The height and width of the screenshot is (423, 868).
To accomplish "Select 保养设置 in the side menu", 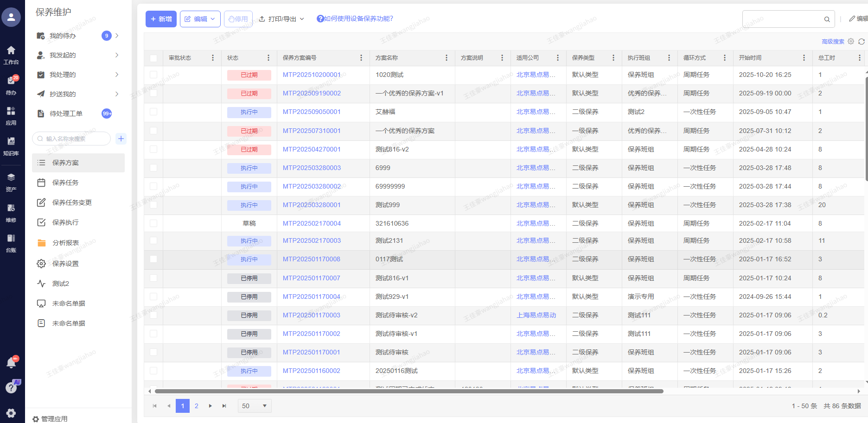I will pyautogui.click(x=65, y=264).
